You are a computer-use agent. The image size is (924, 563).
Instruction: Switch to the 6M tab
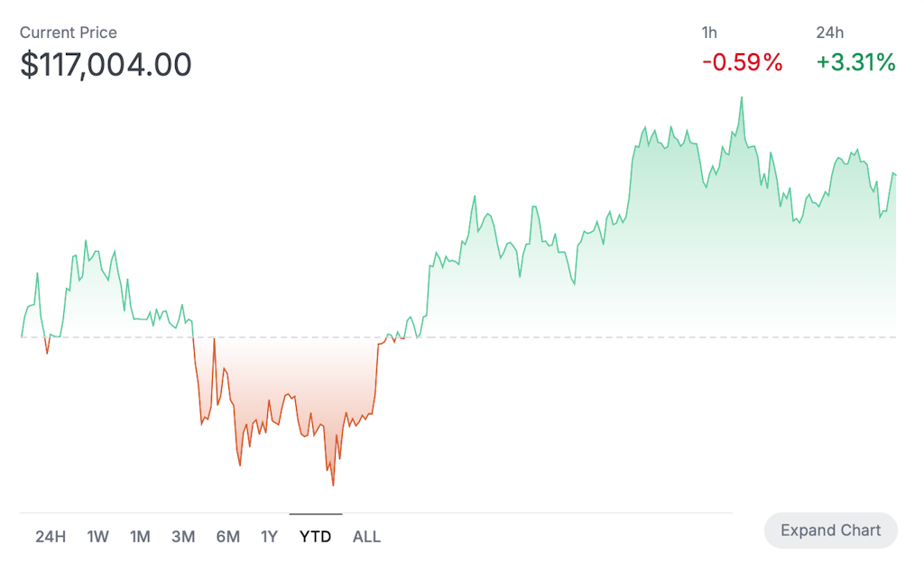click(x=227, y=537)
